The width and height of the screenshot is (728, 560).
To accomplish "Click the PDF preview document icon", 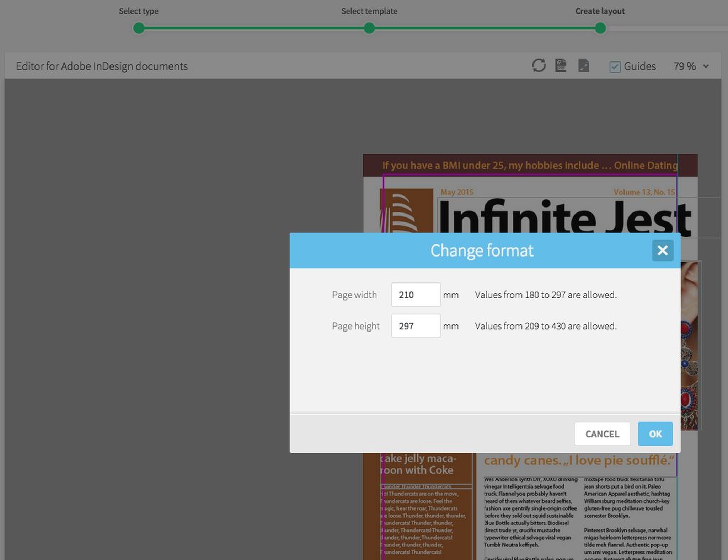I will 561,66.
